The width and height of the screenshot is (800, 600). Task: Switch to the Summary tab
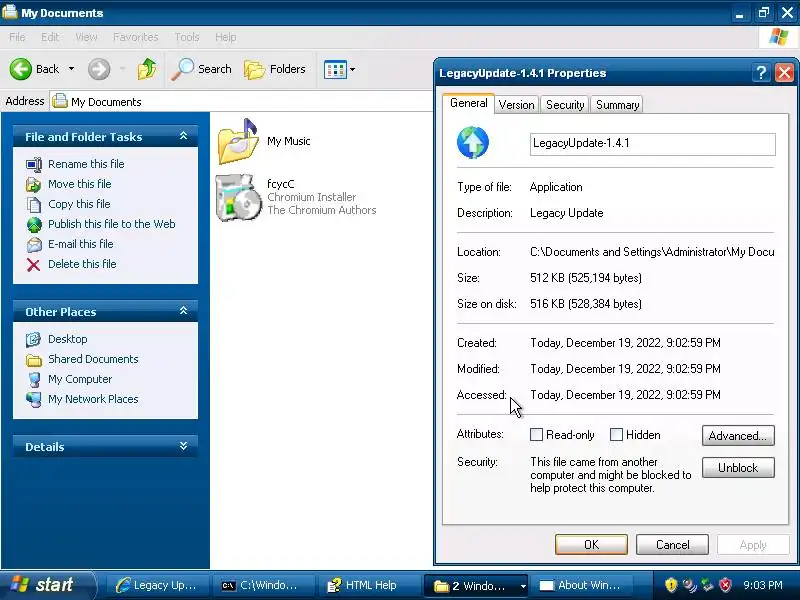pyautogui.click(x=617, y=105)
